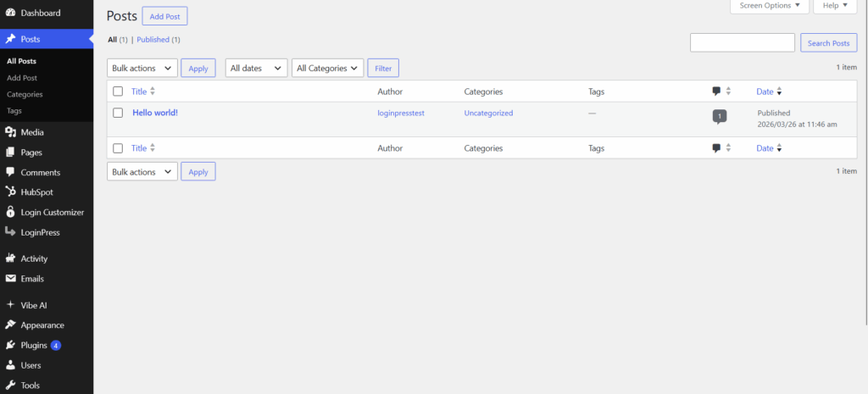This screenshot has width=868, height=394.
Task: Click the Comments speech bubble sidebar icon
Action: tap(10, 172)
